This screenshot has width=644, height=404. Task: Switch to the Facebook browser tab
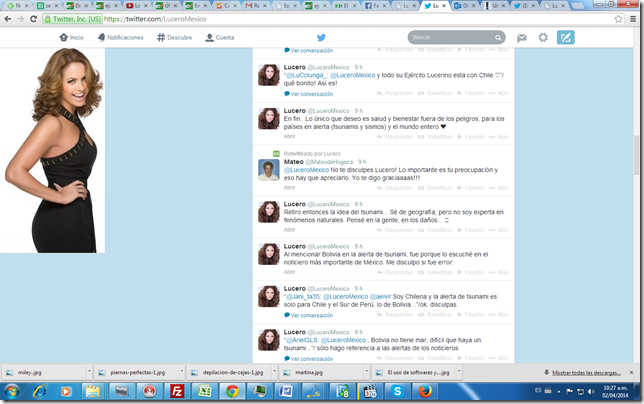377,6
